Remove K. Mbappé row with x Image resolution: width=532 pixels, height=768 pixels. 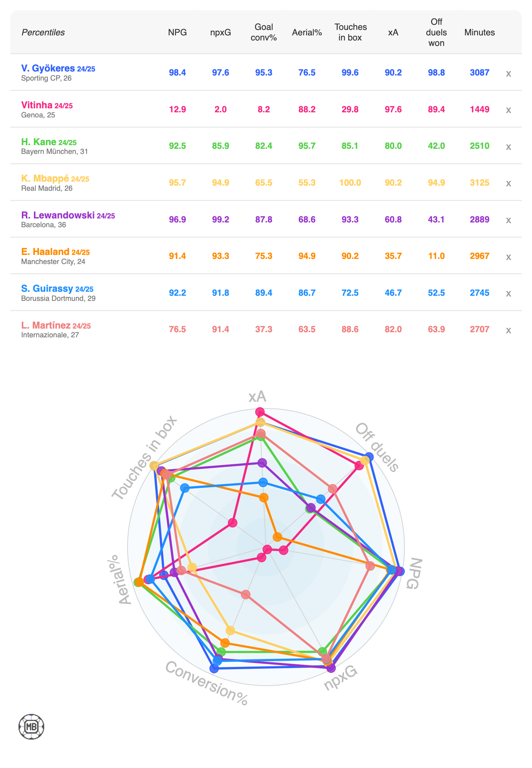tap(508, 183)
